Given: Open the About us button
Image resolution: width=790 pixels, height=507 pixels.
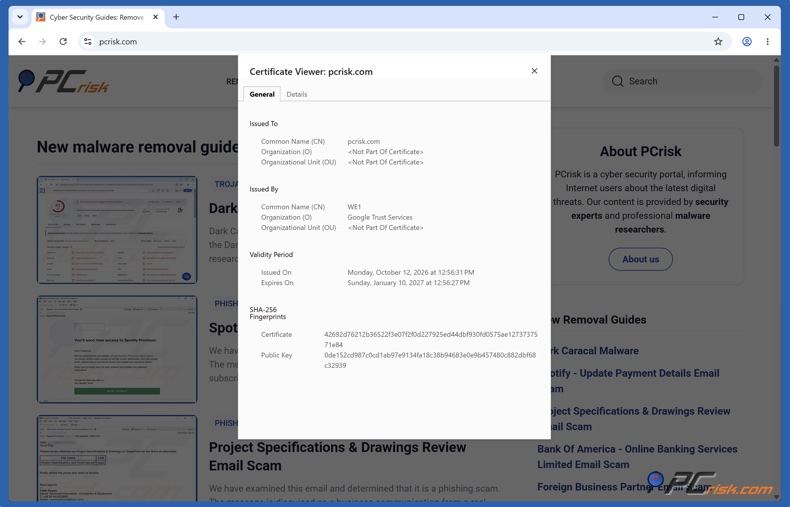Looking at the screenshot, I should pos(640,259).
